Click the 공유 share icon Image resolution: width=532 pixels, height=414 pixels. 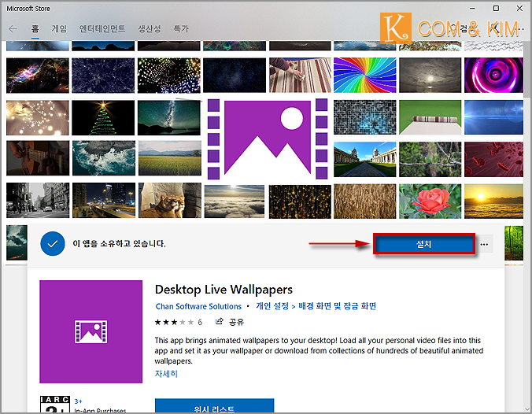[x=220, y=321]
